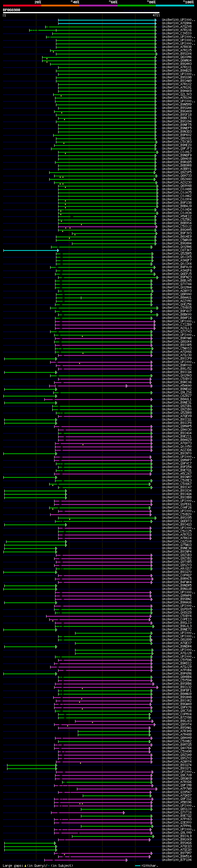The height and width of the screenshot is (868, 197).
Task: Select the UniRef100_B8AUL1 label
Action: pyautogui.click(x=177, y=399)
